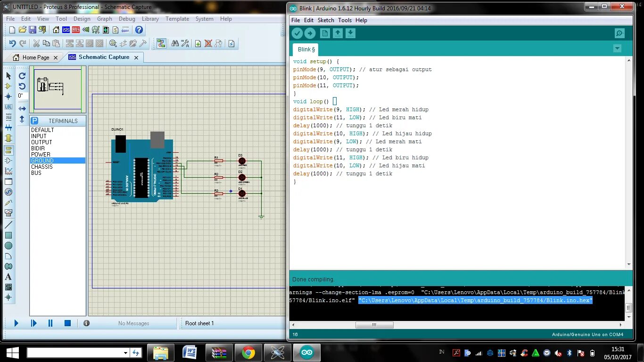Start the Proteus simulation with Play
644x362 pixels.
[x=16, y=323]
